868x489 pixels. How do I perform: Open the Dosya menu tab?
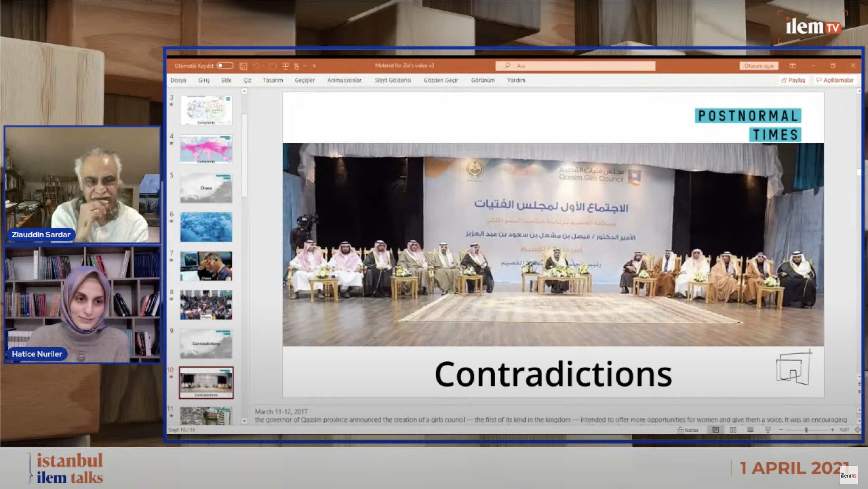point(178,80)
